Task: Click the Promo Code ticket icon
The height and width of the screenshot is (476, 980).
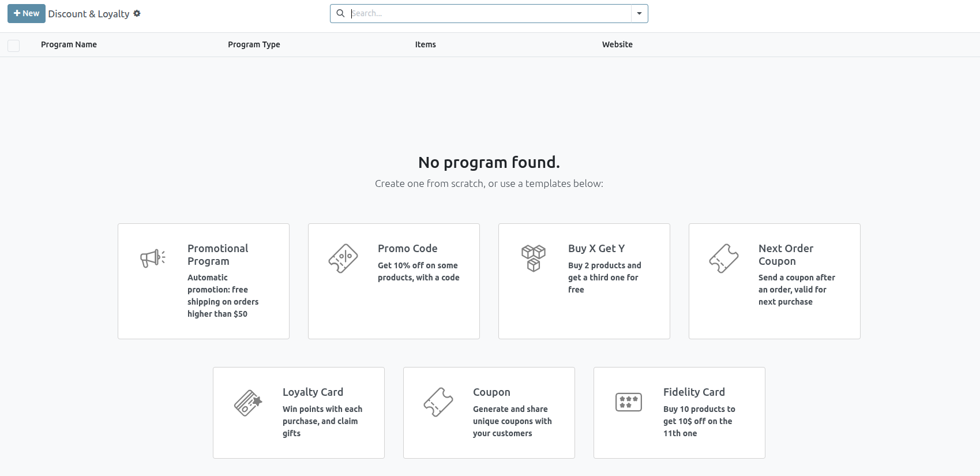Action: pos(343,258)
